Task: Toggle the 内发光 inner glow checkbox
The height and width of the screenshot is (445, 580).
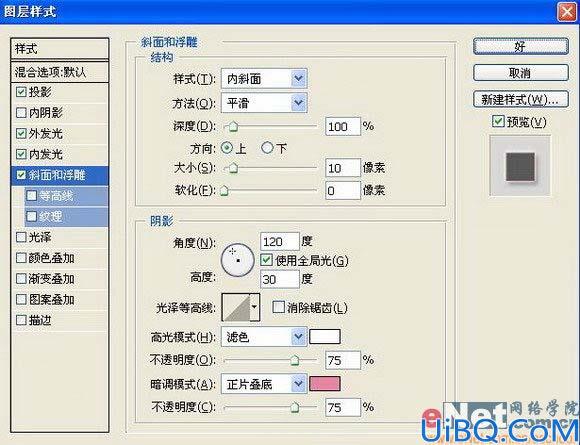Action: coord(21,154)
